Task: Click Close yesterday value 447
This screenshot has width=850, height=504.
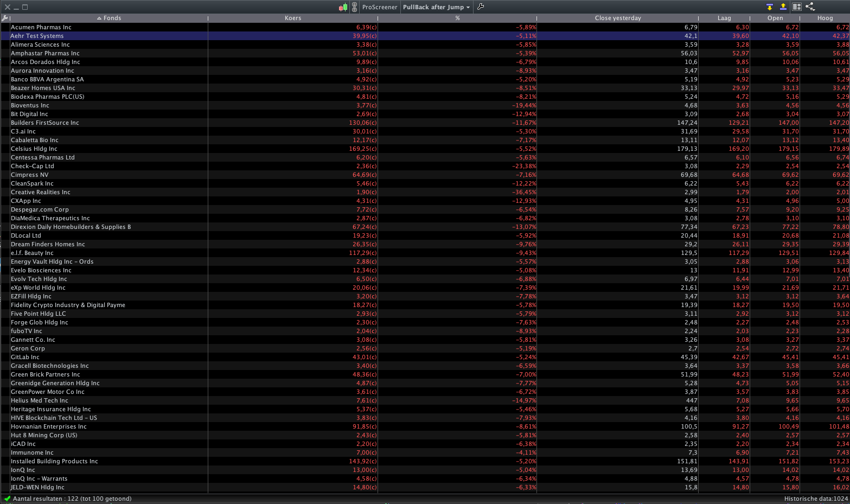Action: click(x=691, y=400)
